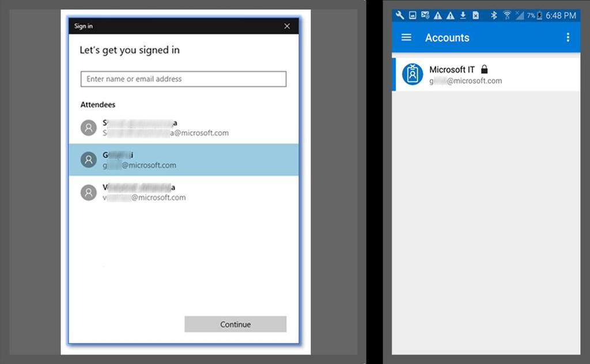Screen dimensions: 590x364
Task: Tap the Wi-Fi icon in phone status bar
Action: pos(507,15)
